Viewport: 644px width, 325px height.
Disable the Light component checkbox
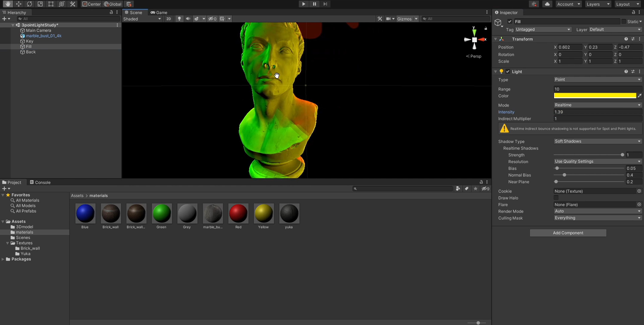point(507,72)
